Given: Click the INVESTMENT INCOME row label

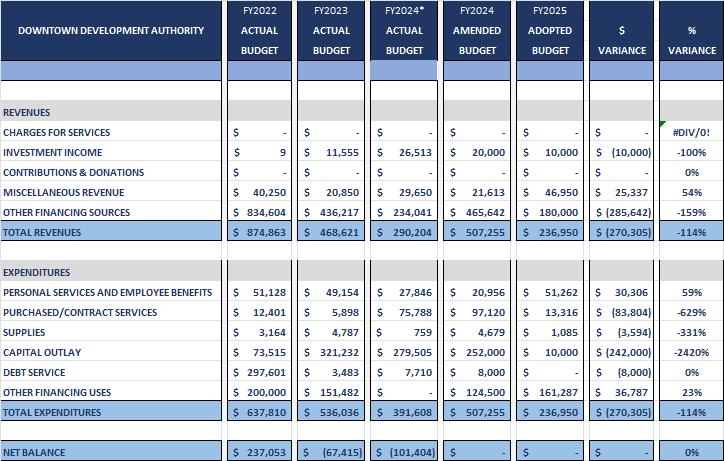Looking at the screenshot, I should pyautogui.click(x=53, y=152).
